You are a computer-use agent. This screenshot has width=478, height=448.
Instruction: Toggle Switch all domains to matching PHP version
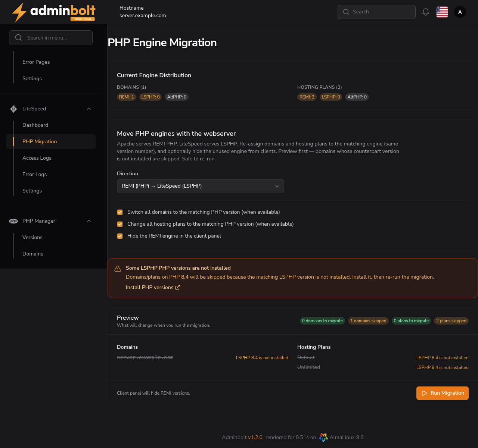[x=120, y=212]
